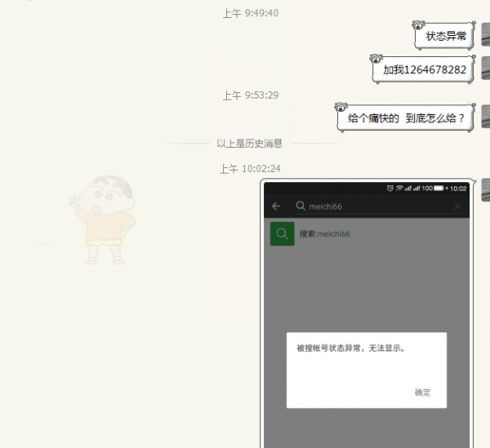Select the '搜索:meichi66' result row

(367, 234)
